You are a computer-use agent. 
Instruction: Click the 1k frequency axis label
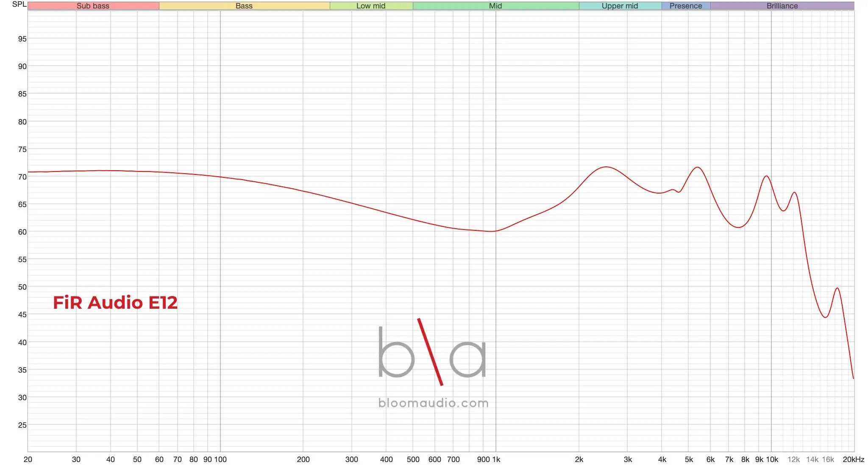[x=496, y=459]
